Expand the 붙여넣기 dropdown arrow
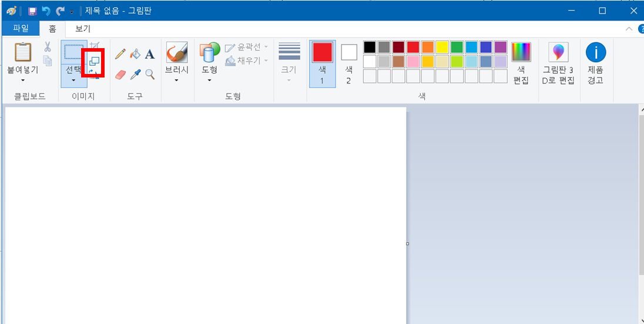 pos(22,80)
